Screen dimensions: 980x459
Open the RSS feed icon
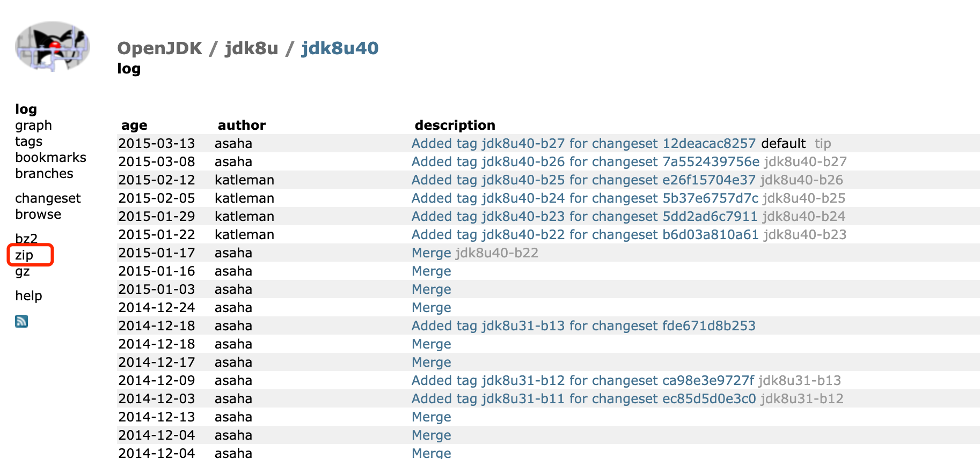(x=21, y=321)
